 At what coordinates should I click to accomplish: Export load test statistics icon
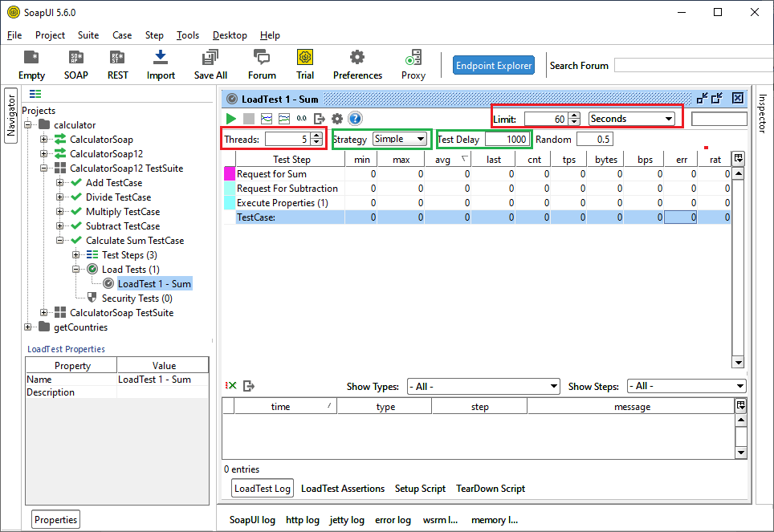point(320,119)
